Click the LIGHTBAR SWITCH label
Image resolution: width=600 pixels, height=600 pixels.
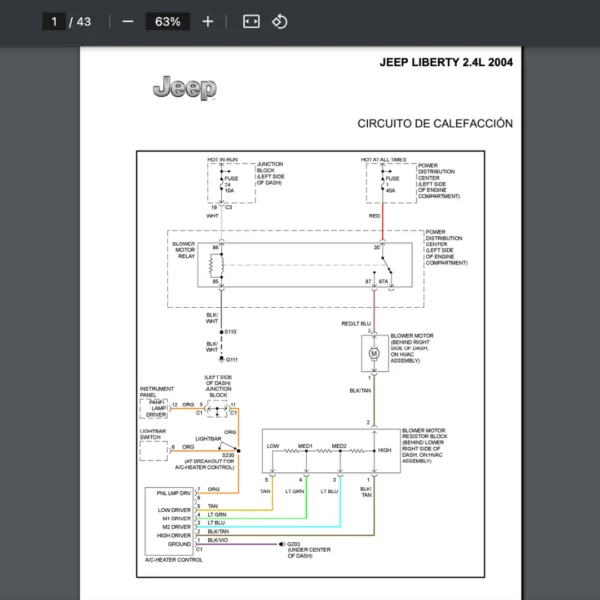[152, 435]
